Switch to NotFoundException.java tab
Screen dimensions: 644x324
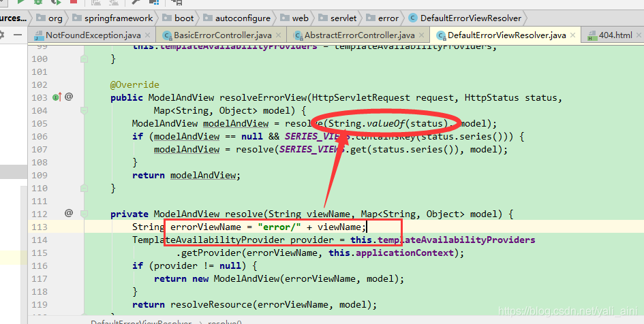coord(93,35)
